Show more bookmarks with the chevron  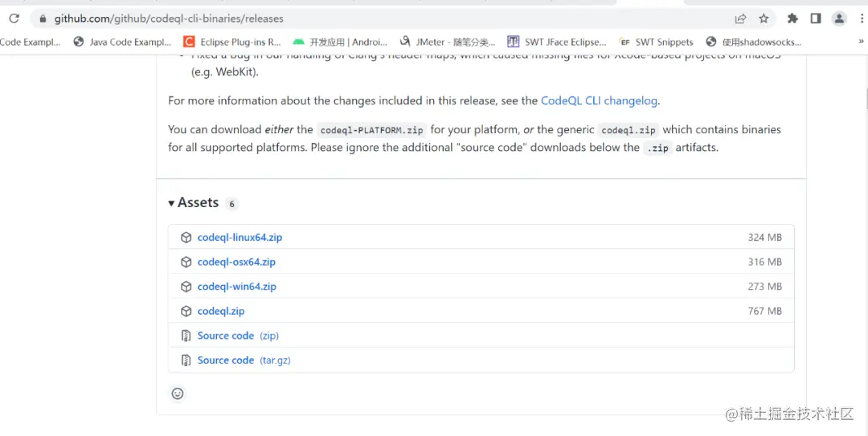862,42
